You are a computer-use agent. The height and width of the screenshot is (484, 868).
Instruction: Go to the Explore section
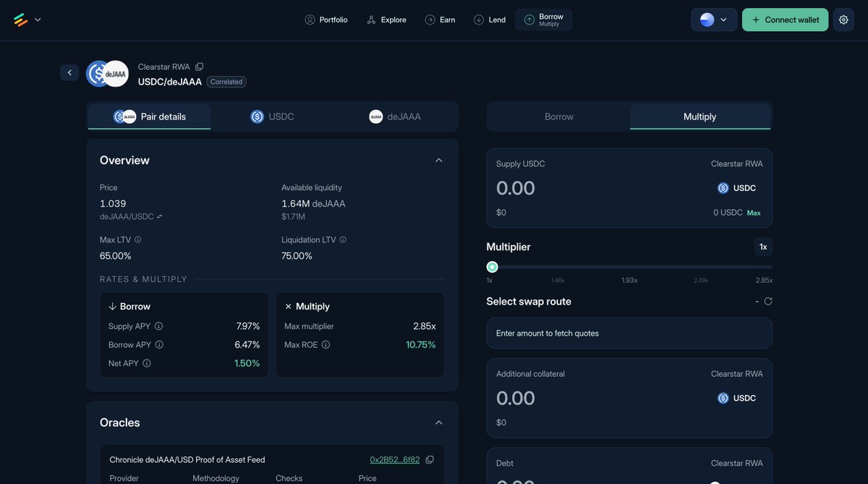tap(386, 20)
